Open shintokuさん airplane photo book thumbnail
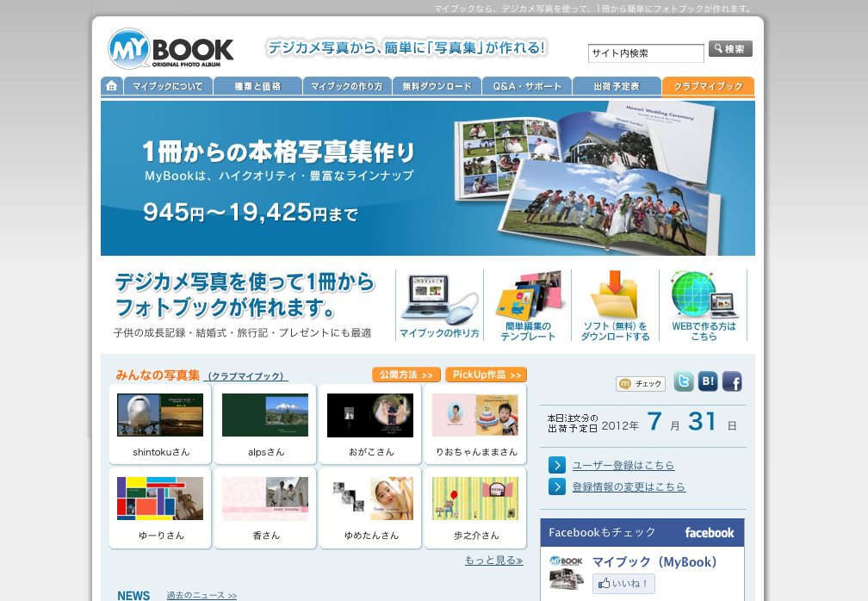 (x=160, y=415)
